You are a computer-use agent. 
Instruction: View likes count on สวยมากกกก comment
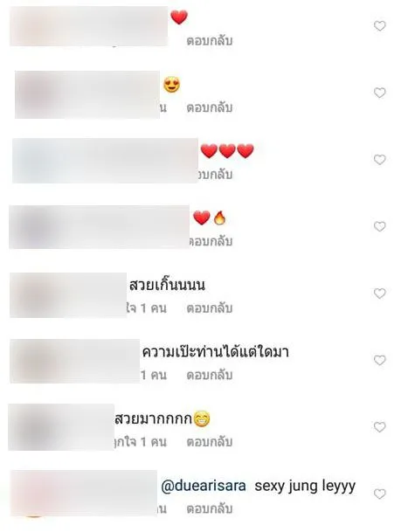[x=141, y=442]
